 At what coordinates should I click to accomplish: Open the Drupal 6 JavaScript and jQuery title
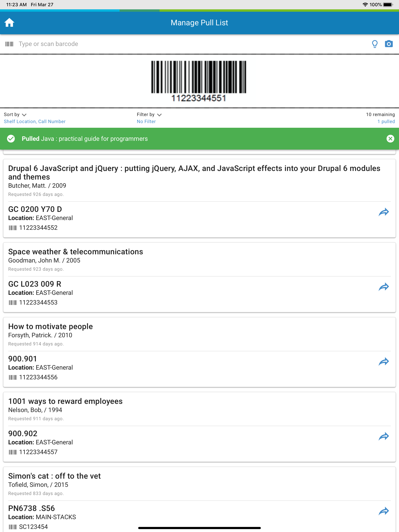pos(194,173)
